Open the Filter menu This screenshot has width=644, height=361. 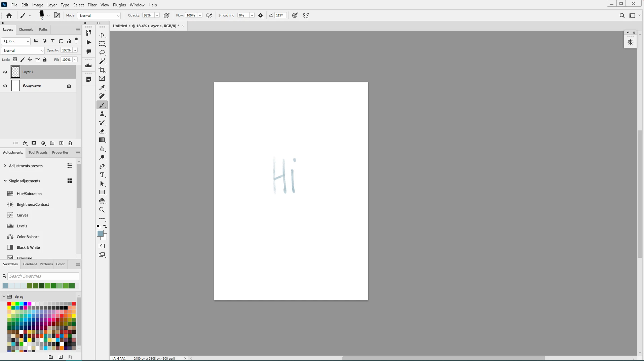[92, 5]
